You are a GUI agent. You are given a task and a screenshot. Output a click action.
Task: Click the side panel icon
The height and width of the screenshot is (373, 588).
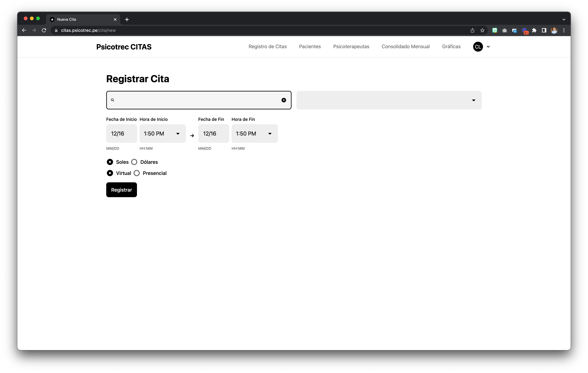click(544, 30)
